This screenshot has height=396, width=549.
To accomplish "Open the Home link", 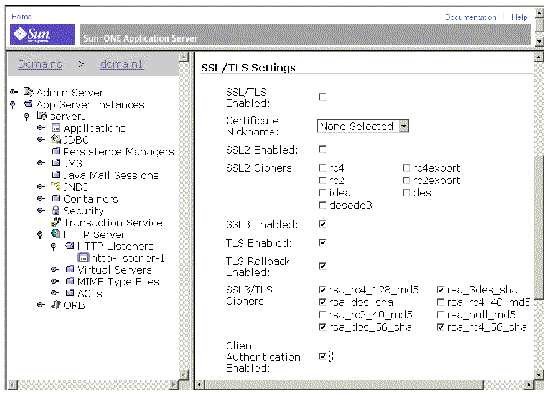I will pyautogui.click(x=21, y=16).
